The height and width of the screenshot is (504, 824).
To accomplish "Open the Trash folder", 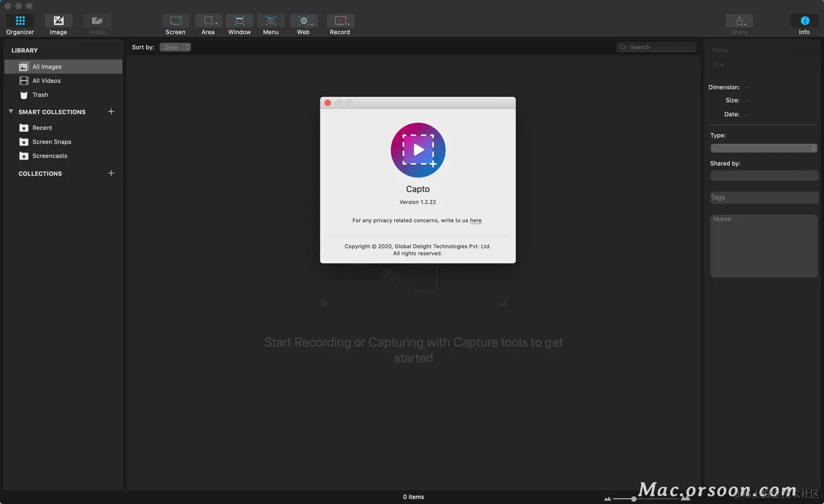I will [63, 95].
